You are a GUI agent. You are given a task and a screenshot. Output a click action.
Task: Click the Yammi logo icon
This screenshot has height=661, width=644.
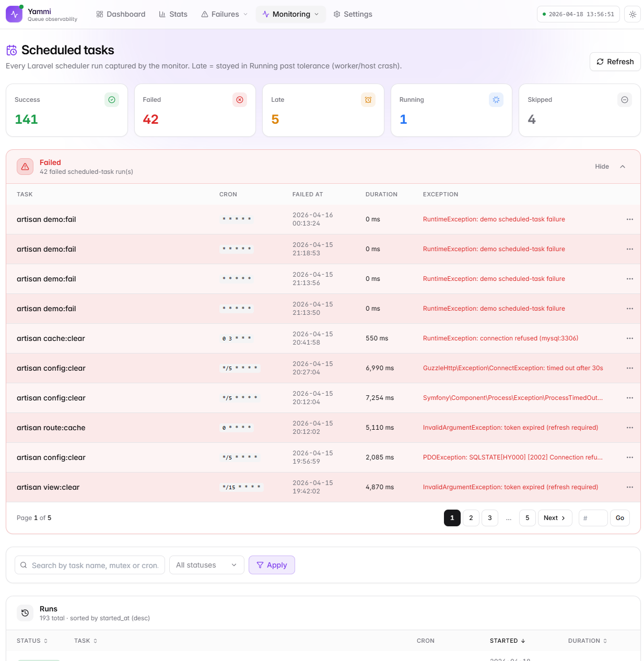[14, 14]
